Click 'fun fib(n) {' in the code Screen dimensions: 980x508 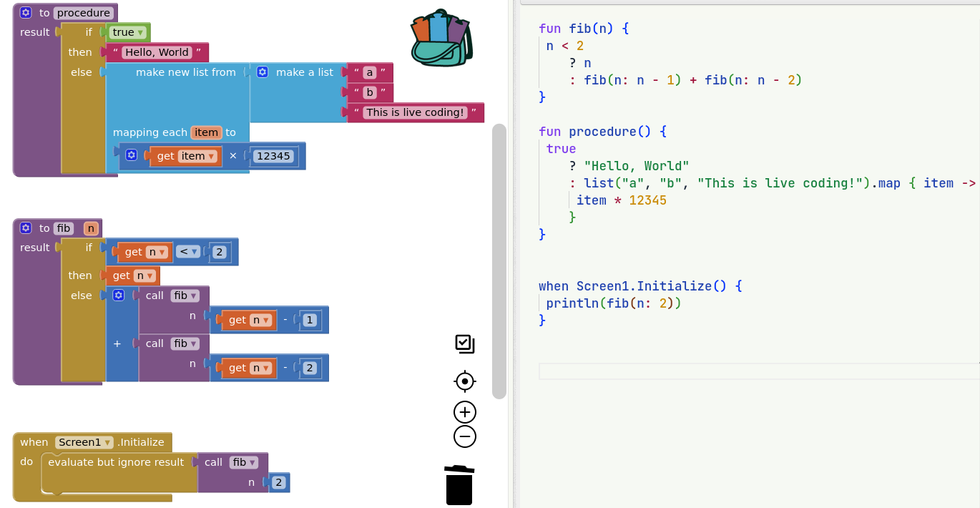(x=584, y=29)
